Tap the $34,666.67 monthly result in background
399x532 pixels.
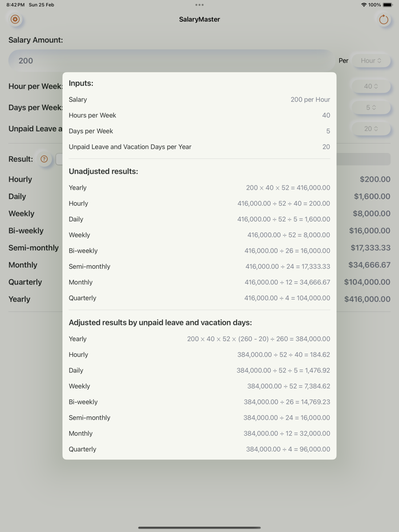[x=369, y=265]
